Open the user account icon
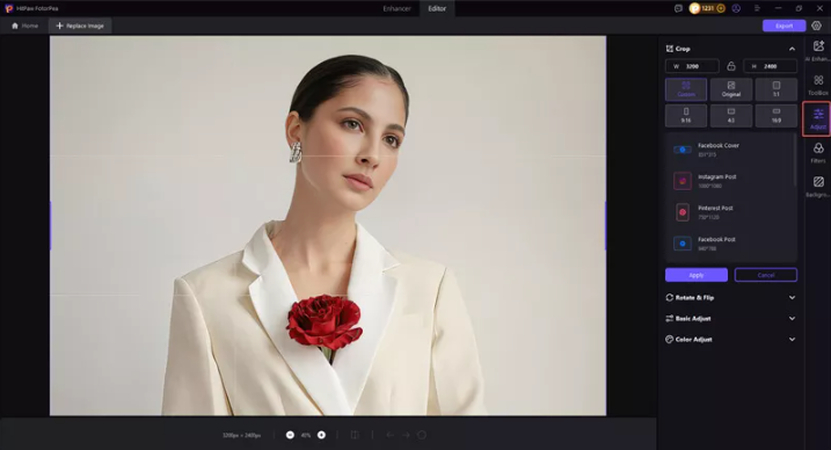The image size is (831, 450). pyautogui.click(x=736, y=8)
